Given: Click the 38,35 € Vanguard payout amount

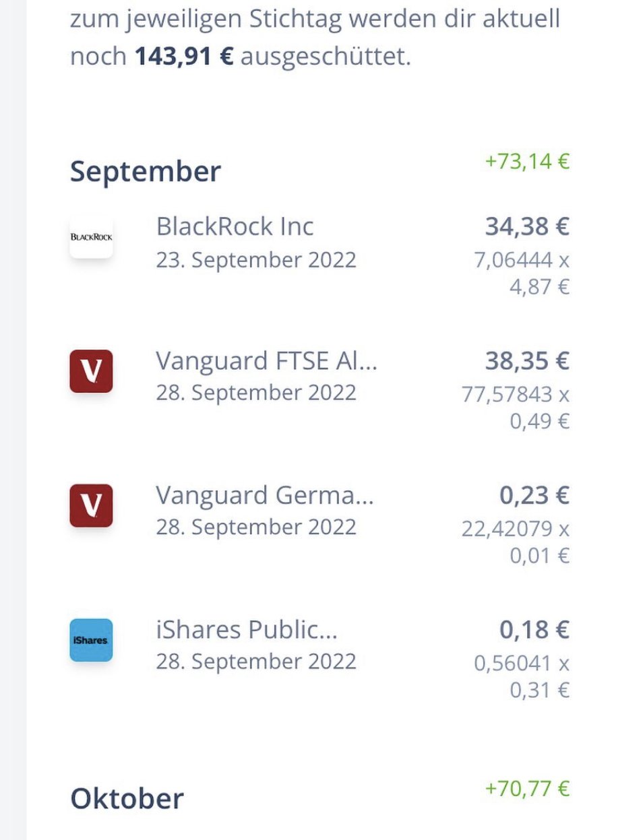Looking at the screenshot, I should click(x=527, y=361).
